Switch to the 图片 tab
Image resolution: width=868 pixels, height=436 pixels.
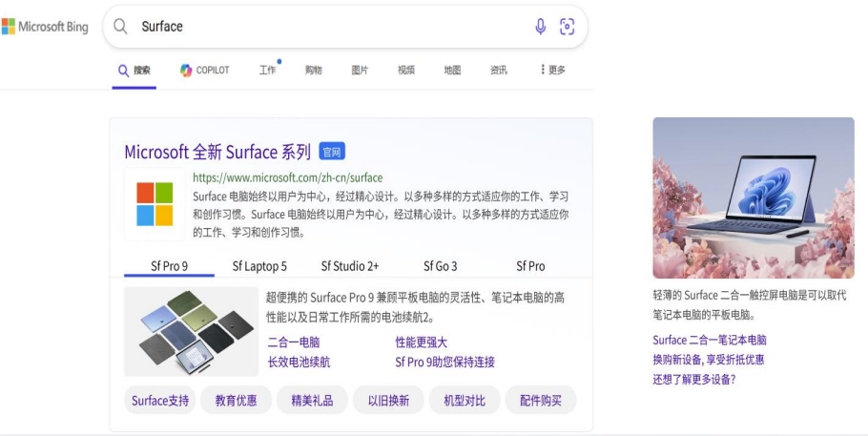point(360,71)
